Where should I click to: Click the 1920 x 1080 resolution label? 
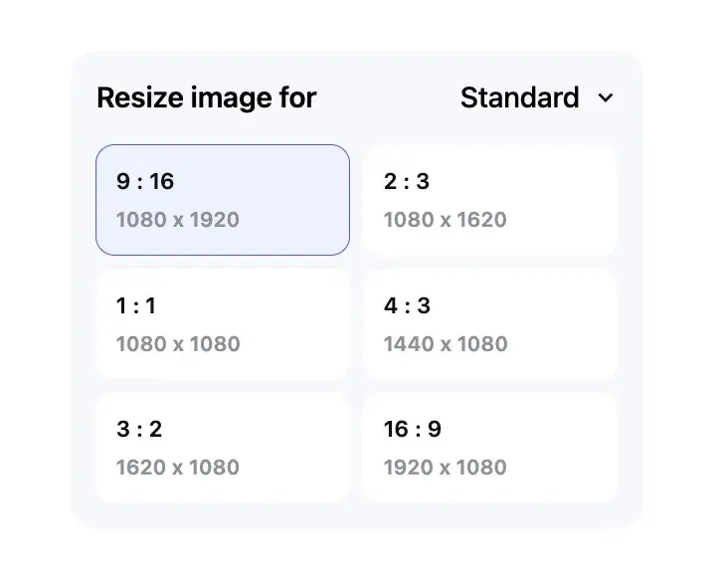[x=445, y=468]
